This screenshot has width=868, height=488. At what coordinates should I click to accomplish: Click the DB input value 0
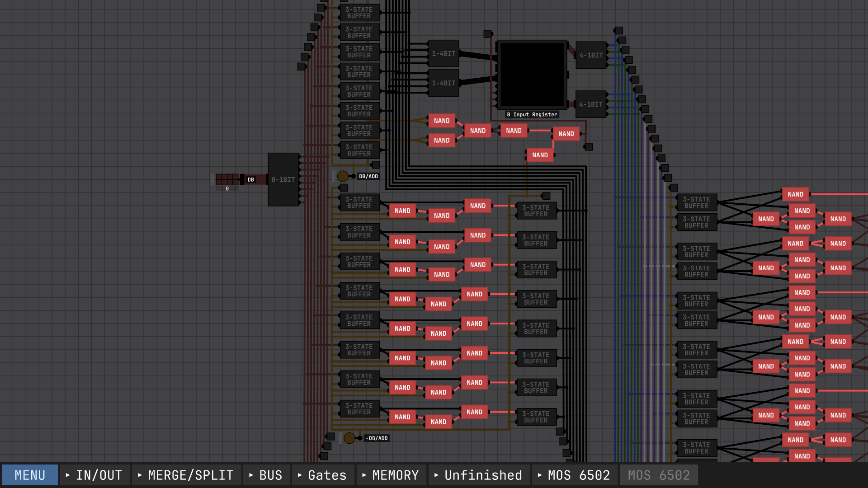coord(227,189)
